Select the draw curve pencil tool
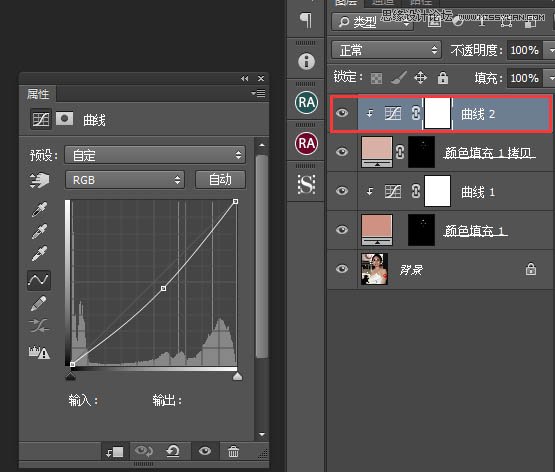This screenshot has width=555, height=472. (39, 303)
